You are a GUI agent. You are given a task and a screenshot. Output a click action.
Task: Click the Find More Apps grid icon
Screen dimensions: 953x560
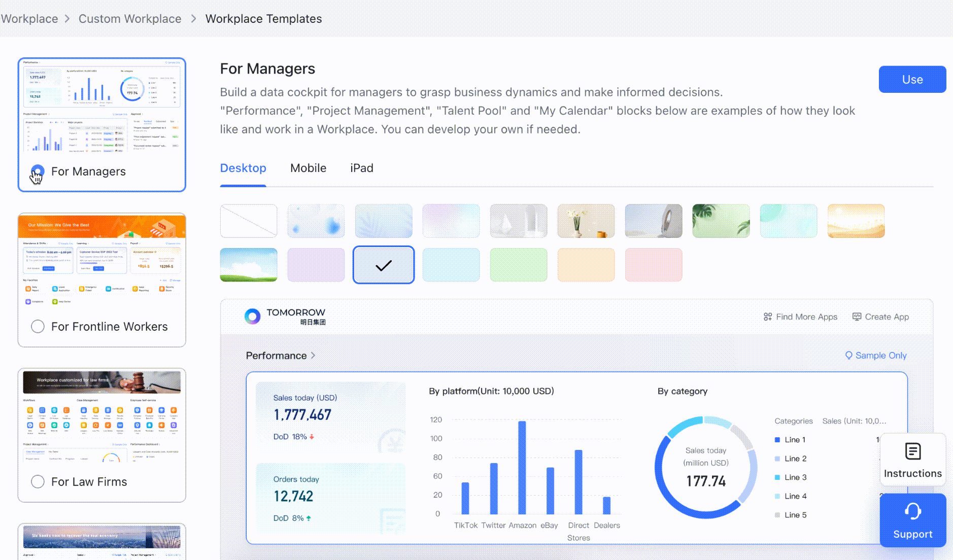coord(768,317)
